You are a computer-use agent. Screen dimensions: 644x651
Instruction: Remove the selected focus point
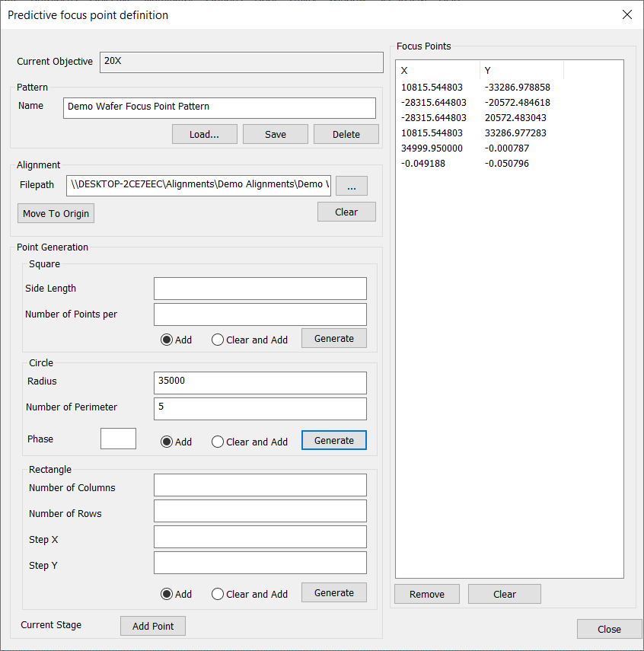pos(426,594)
